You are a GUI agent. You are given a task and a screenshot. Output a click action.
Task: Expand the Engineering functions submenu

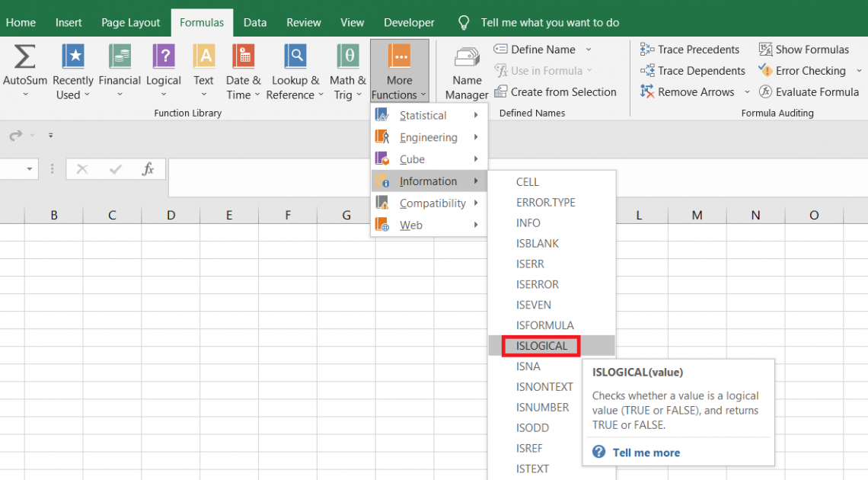(429, 138)
